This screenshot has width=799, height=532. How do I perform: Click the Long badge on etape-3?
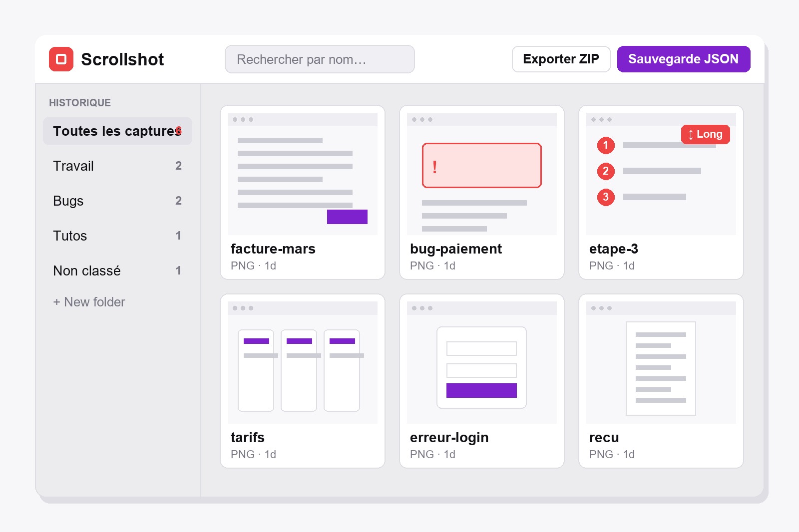click(705, 134)
